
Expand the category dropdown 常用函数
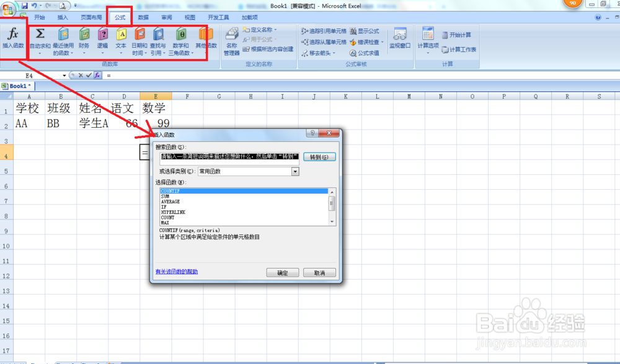[295, 171]
